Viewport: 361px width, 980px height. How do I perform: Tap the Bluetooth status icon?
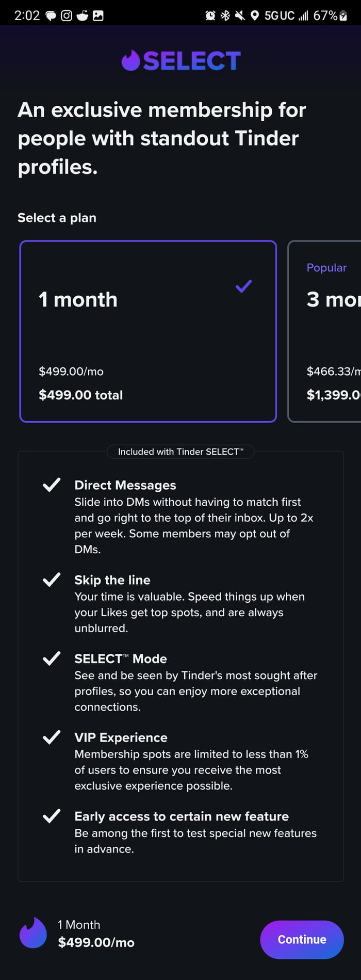pyautogui.click(x=225, y=15)
